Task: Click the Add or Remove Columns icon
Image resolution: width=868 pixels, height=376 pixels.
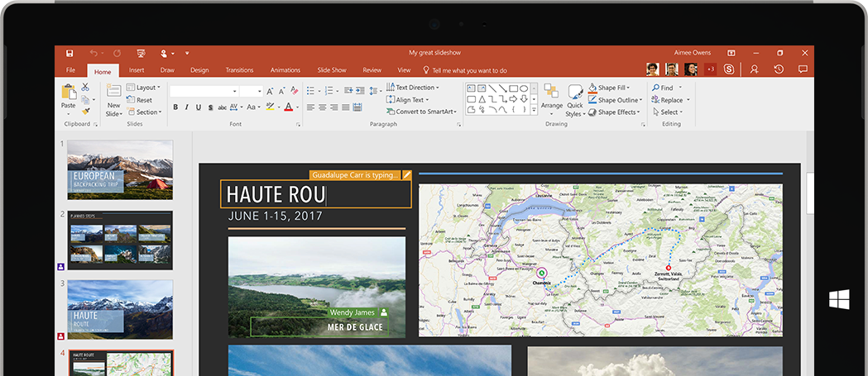Action: 357,107
